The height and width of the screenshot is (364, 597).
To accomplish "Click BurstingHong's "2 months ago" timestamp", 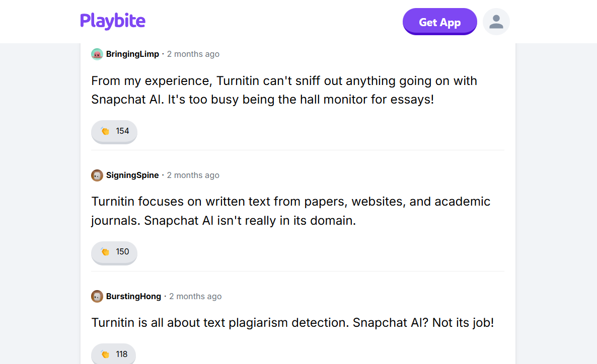I will [x=195, y=297].
